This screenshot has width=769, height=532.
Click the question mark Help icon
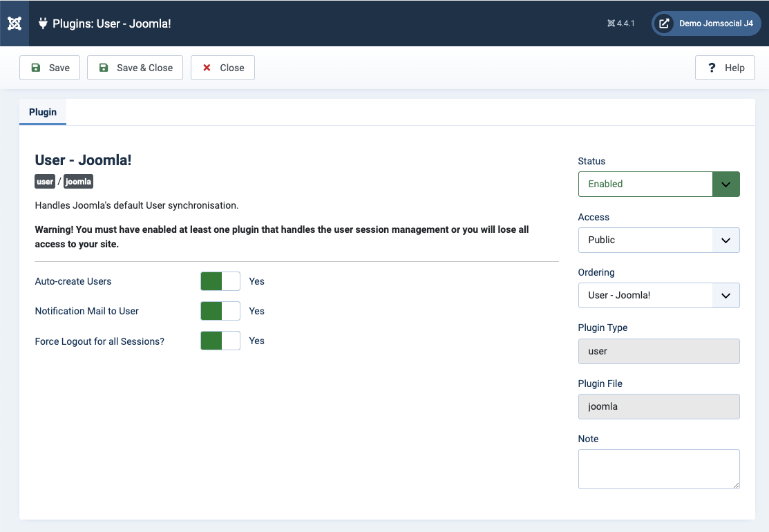(712, 68)
